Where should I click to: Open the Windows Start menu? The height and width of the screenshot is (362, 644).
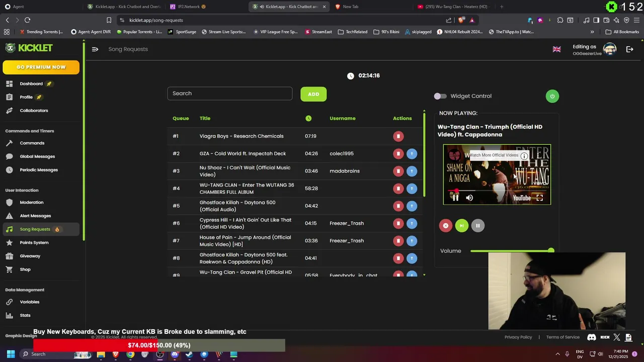[11, 354]
